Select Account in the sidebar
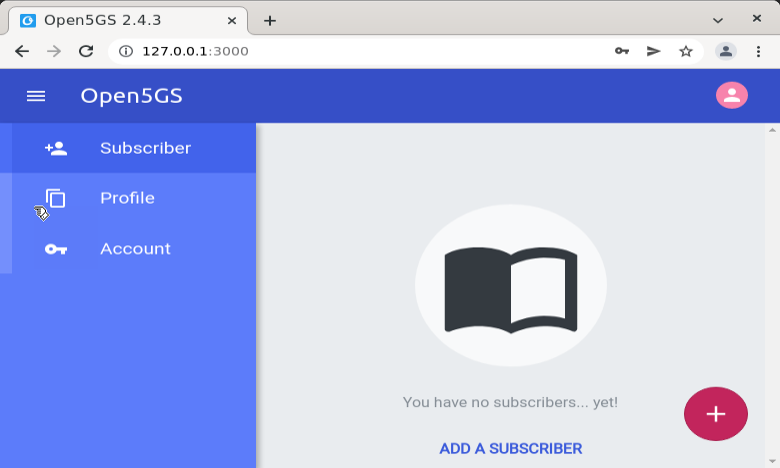Image resolution: width=780 pixels, height=468 pixels. (128, 249)
